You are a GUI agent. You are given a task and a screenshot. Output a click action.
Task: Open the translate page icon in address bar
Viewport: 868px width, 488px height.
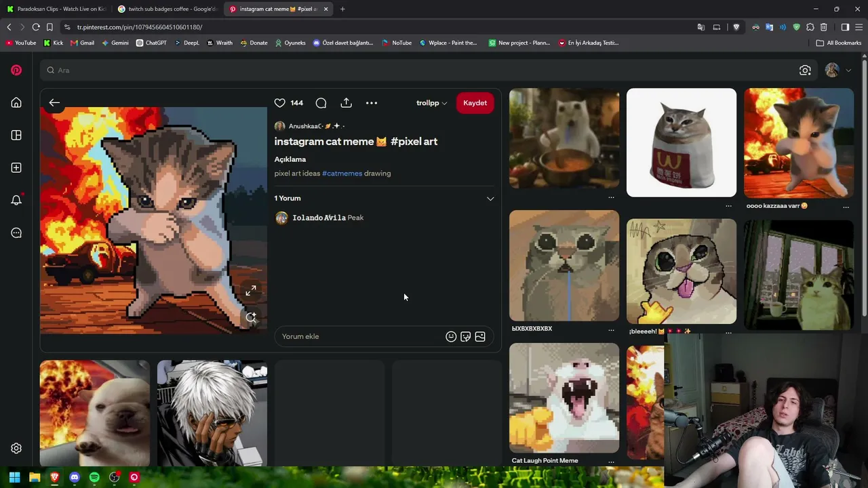701,27
